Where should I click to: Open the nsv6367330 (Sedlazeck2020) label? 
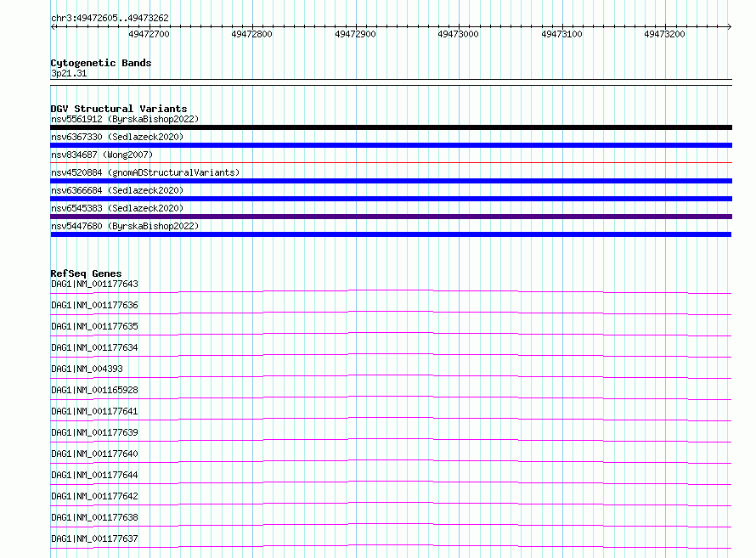click(x=117, y=137)
